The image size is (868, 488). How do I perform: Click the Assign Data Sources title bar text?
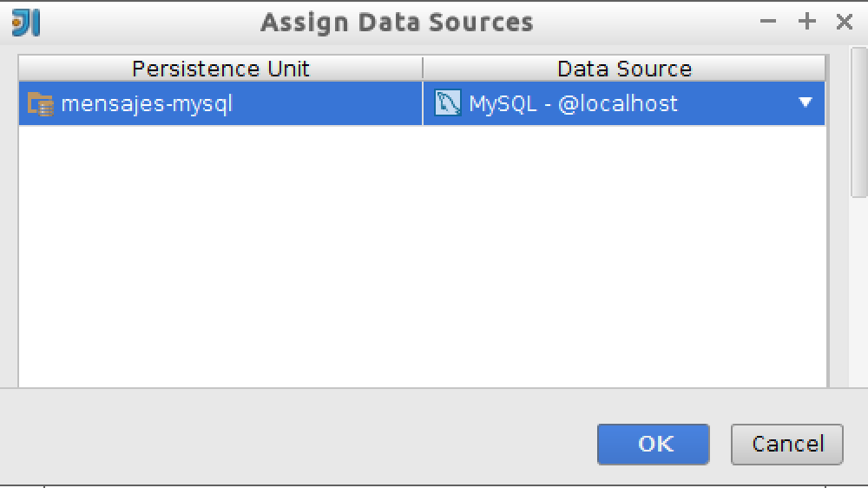397,23
